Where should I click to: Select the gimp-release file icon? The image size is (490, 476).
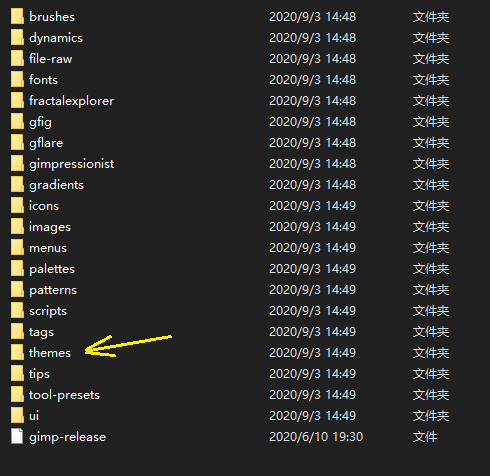click(17, 437)
